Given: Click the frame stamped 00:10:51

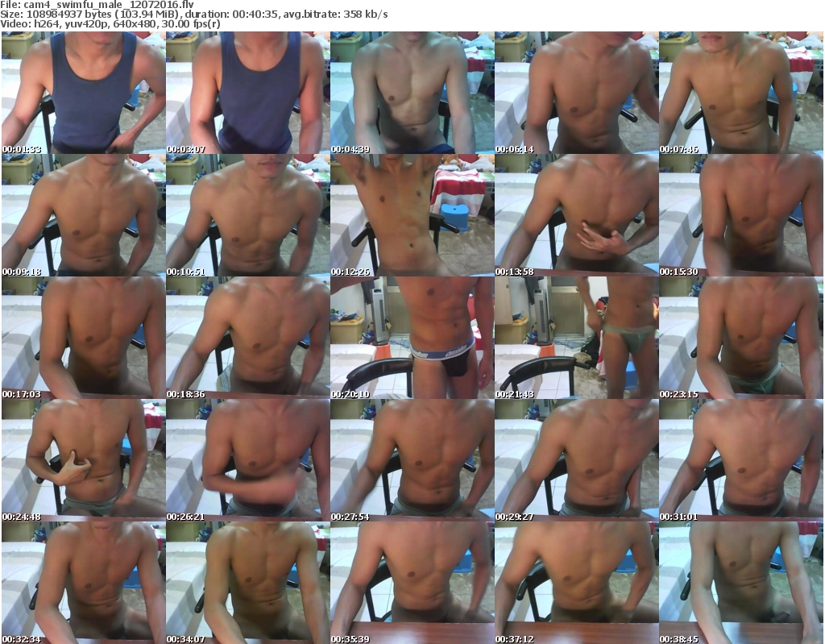Looking at the screenshot, I should tap(248, 215).
